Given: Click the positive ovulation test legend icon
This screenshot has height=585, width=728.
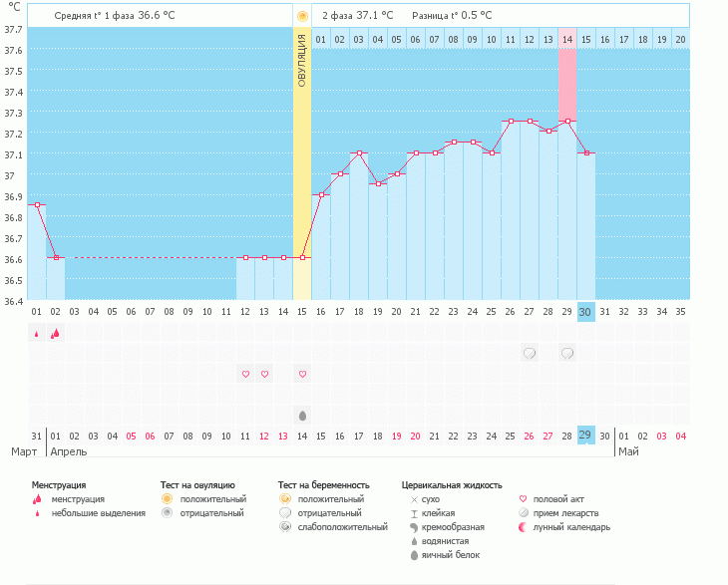Looking at the screenshot, I should [168, 498].
